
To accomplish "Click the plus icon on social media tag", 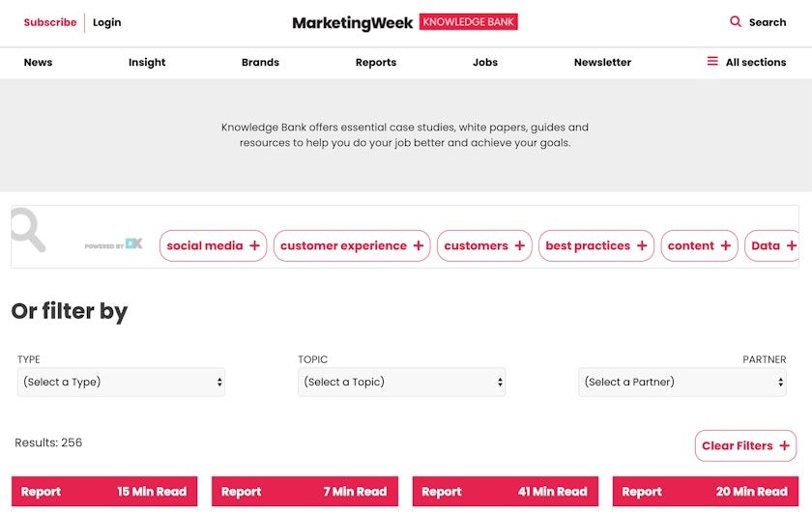I will 255,245.
